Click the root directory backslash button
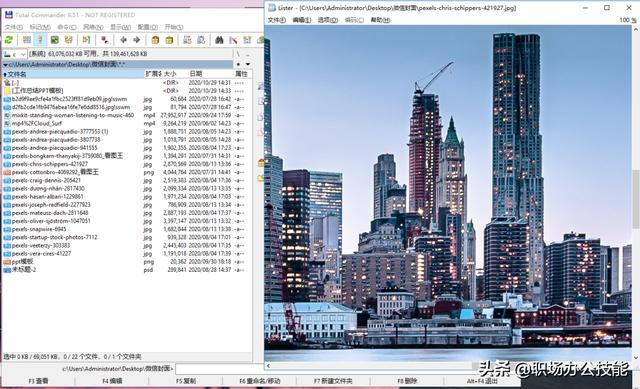The image size is (640, 389). [238, 54]
